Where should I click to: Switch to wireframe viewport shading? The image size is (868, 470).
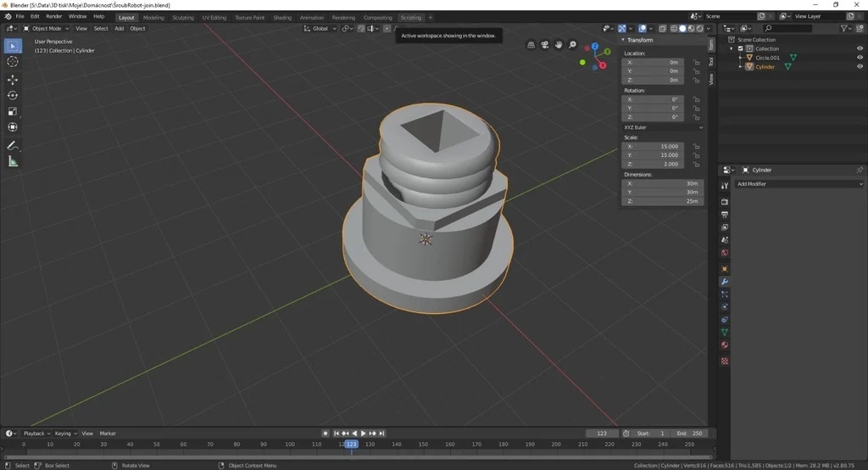[x=674, y=28]
